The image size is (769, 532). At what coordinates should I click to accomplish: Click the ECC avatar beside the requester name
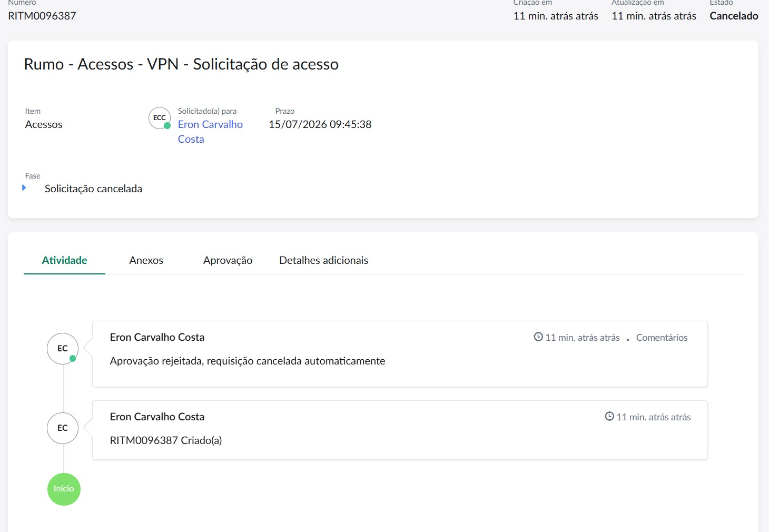tap(160, 118)
